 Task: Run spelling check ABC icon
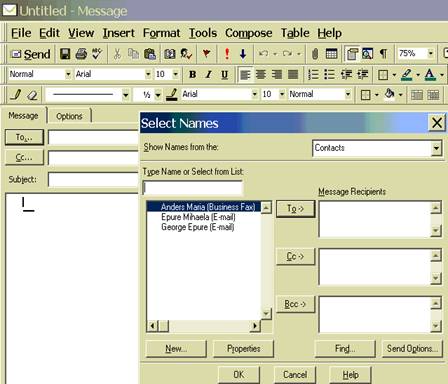point(97,54)
